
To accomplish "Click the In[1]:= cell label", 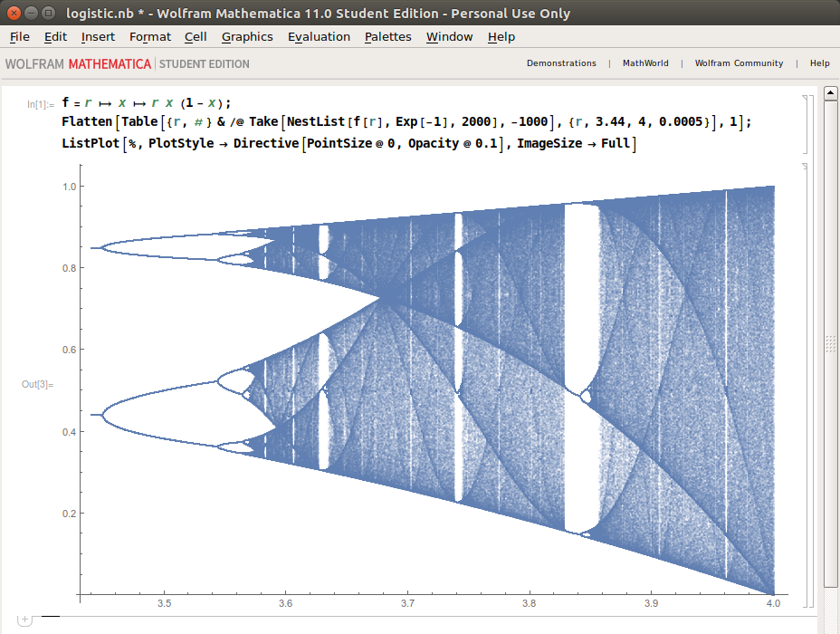I will 41,104.
